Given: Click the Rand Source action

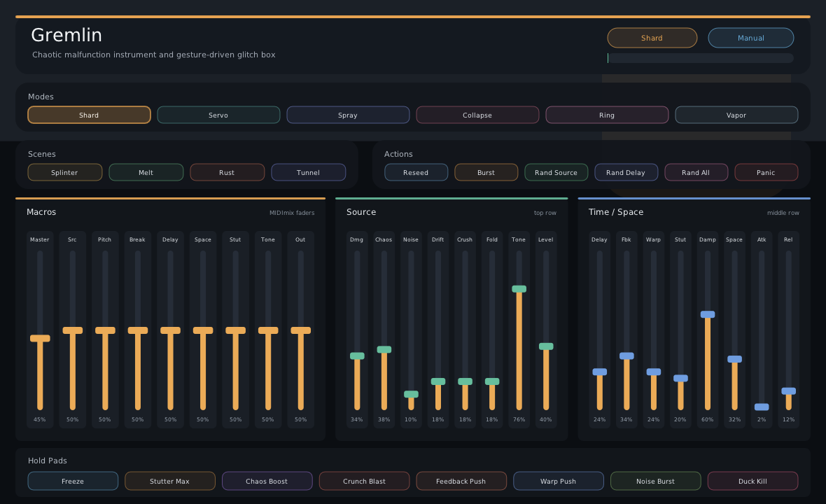Looking at the screenshot, I should point(556,172).
